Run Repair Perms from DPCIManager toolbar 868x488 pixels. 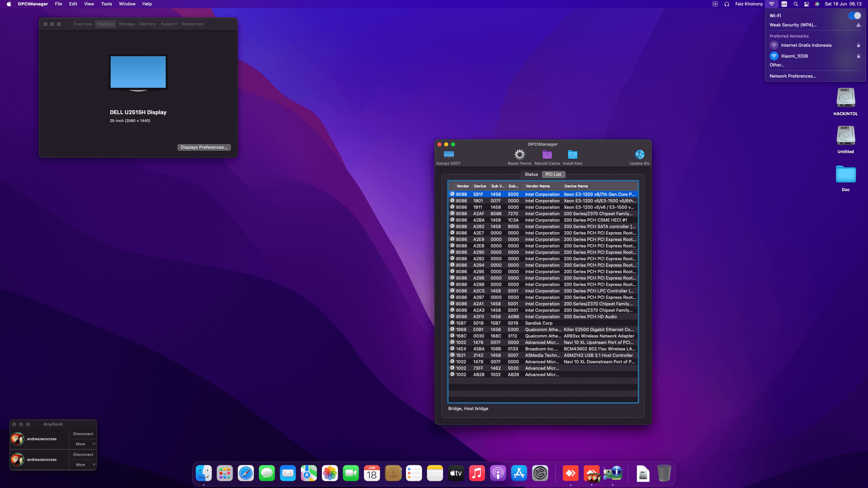point(519,155)
